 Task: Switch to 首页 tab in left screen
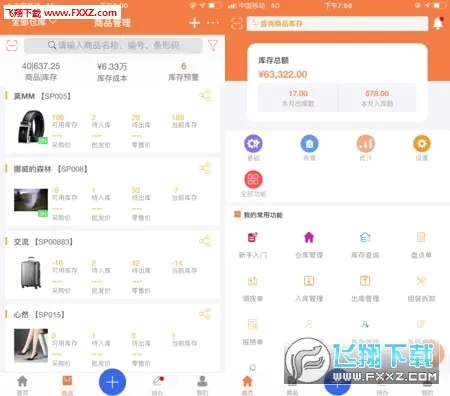22,385
